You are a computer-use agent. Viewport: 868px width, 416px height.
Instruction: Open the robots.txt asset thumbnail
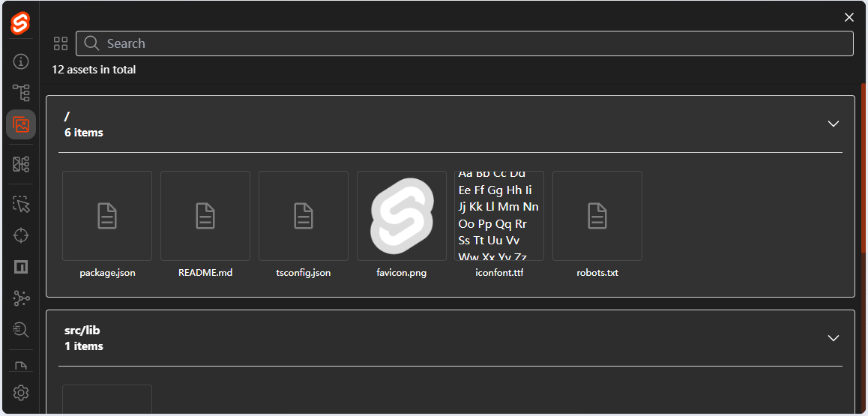(x=597, y=216)
